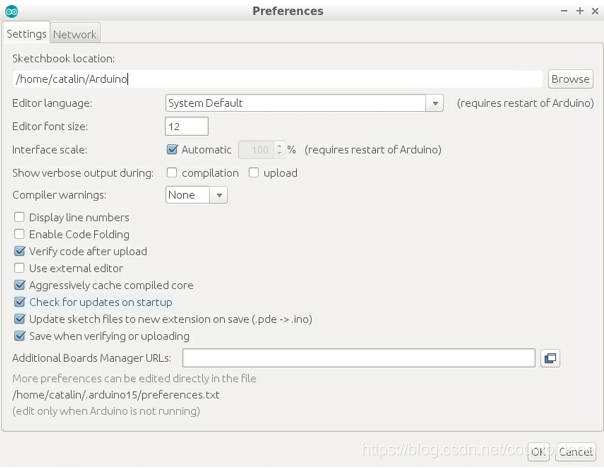604x468 pixels.
Task: Enable Display line numbers
Action: [x=19, y=217]
